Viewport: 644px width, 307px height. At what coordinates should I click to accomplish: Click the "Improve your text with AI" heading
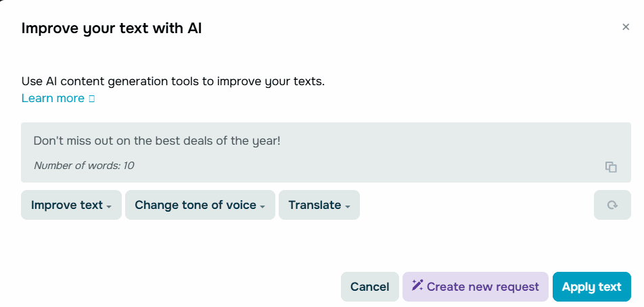click(112, 28)
